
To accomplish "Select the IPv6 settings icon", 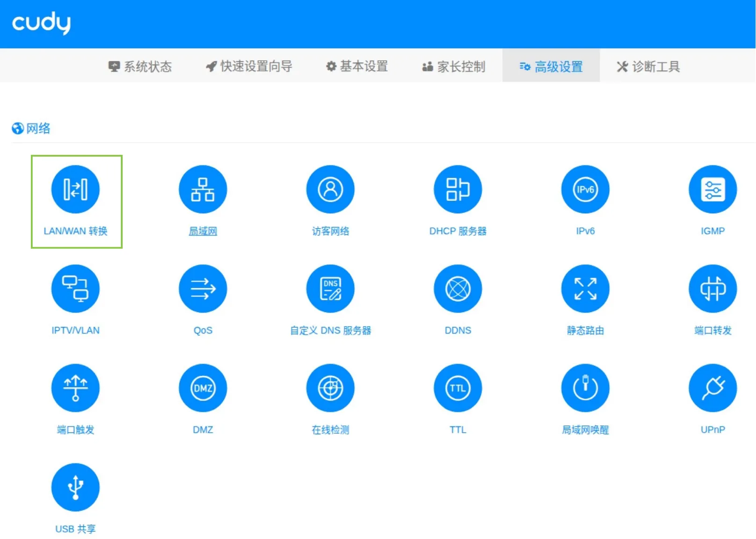I will coord(585,189).
